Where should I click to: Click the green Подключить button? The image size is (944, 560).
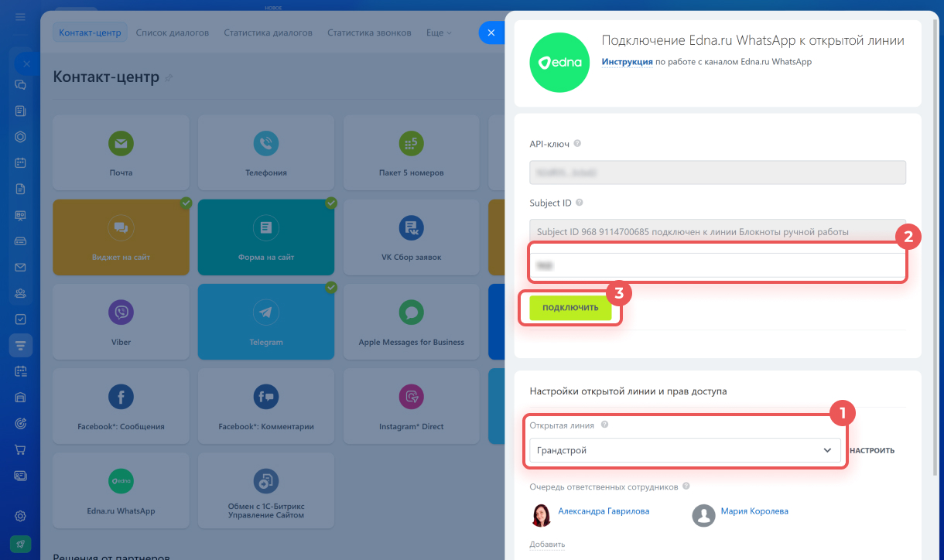point(570,307)
